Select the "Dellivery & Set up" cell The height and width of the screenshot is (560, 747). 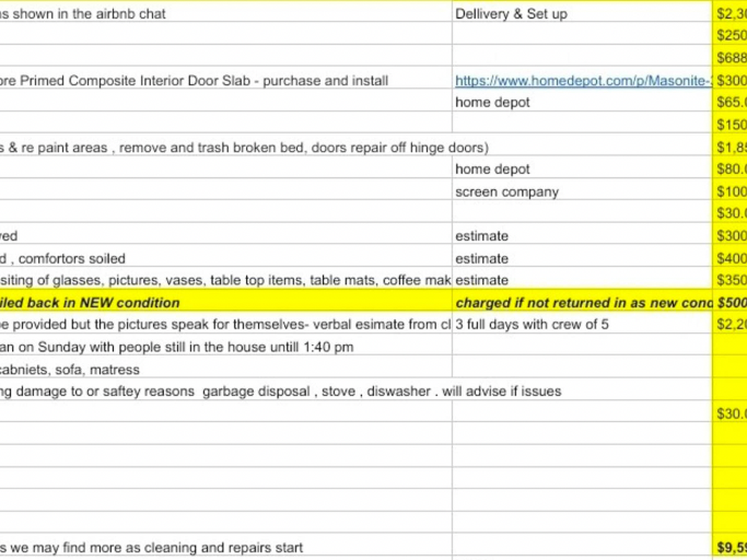(583, 13)
